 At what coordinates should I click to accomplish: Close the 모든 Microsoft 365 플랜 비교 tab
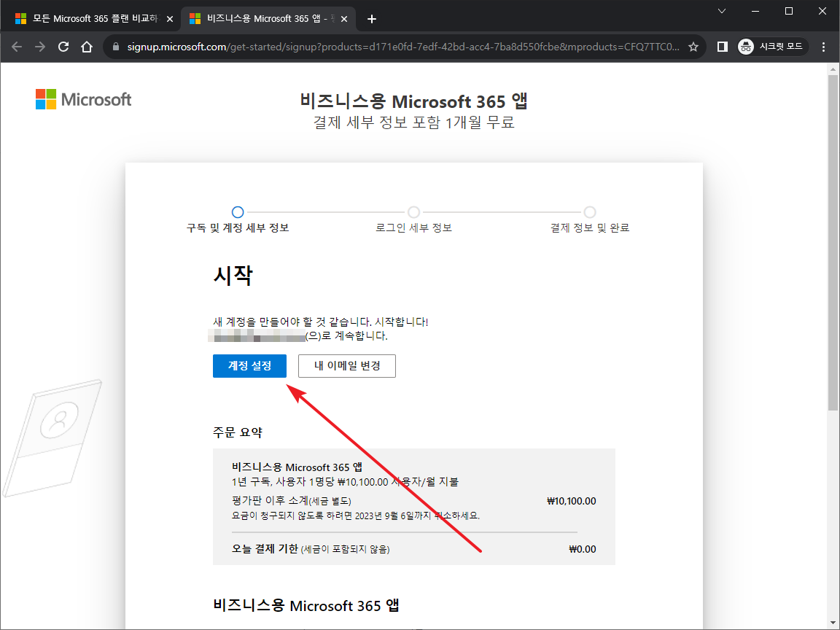pyautogui.click(x=170, y=19)
